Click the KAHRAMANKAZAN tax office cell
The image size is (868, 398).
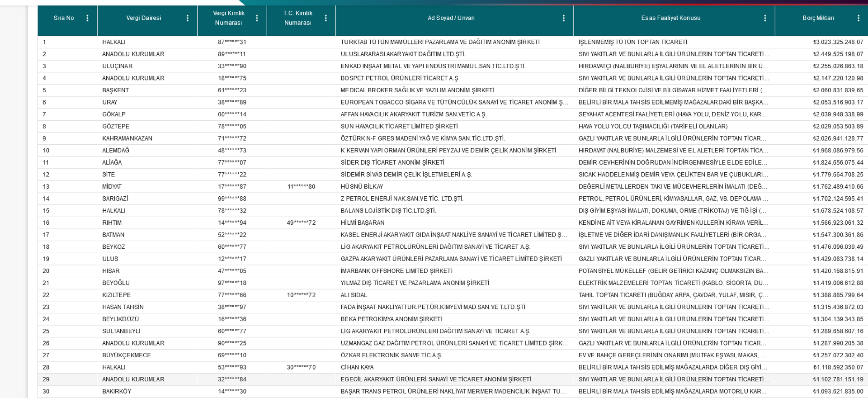click(147, 138)
